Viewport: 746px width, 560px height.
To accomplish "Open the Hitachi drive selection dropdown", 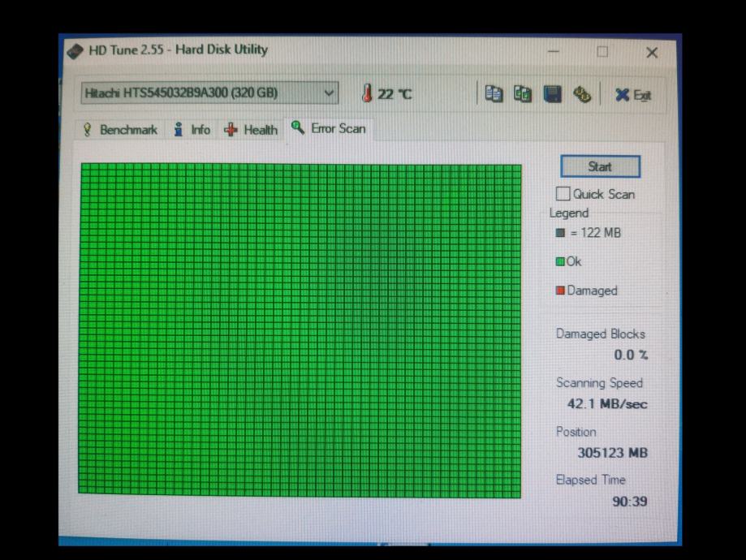I will [209, 93].
